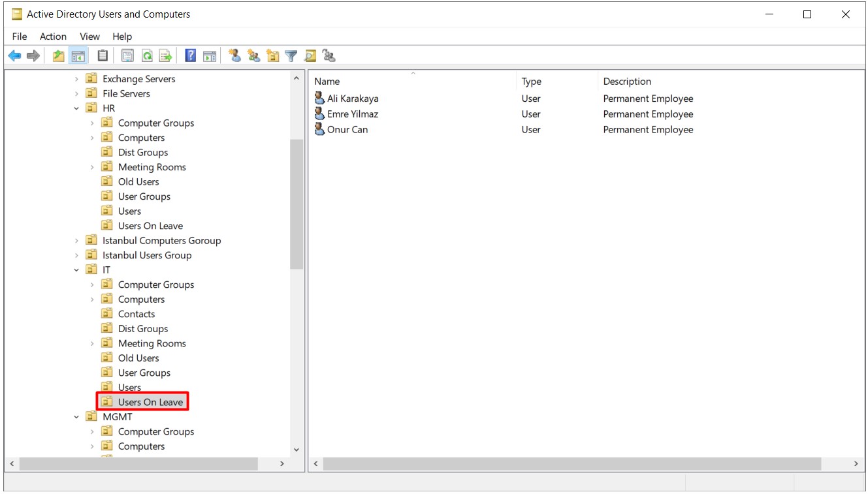The width and height of the screenshot is (868, 494).
Task: Expand the File Servers node
Action: tap(76, 93)
